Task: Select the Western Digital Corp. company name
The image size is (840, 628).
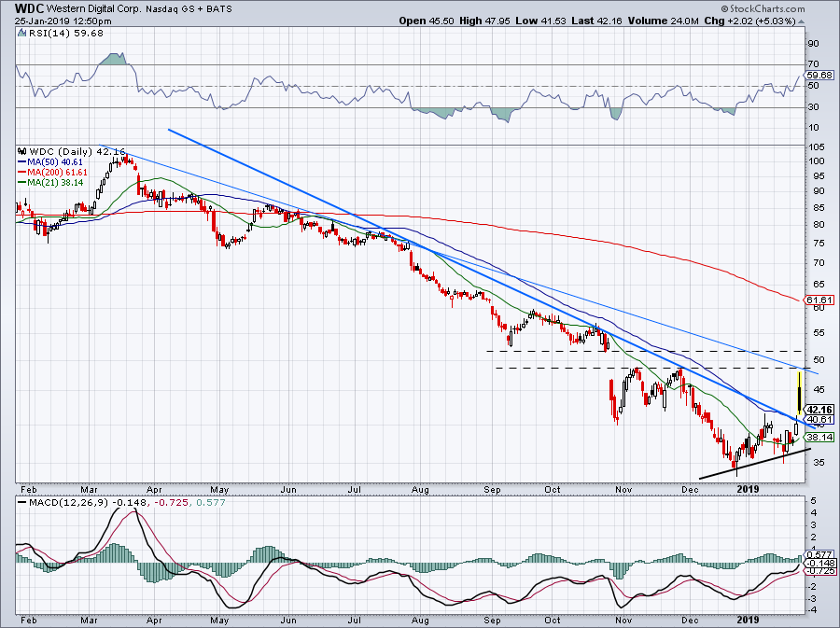Action: [93, 9]
